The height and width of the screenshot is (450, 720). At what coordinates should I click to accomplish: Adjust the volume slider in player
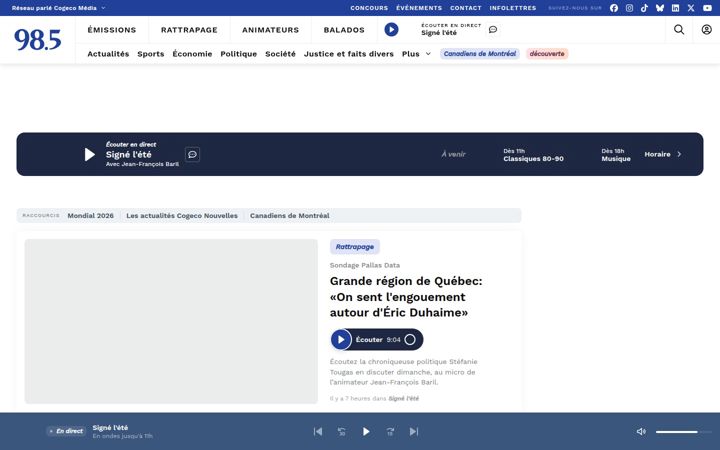(683, 432)
